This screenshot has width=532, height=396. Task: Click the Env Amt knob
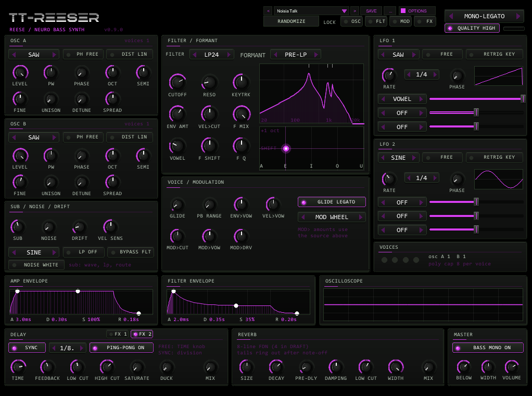(178, 114)
